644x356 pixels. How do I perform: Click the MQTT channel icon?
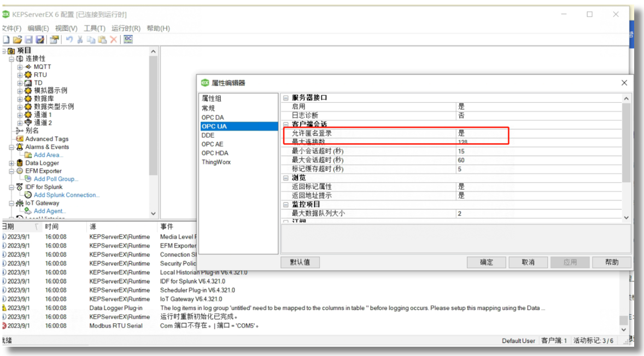28,67
